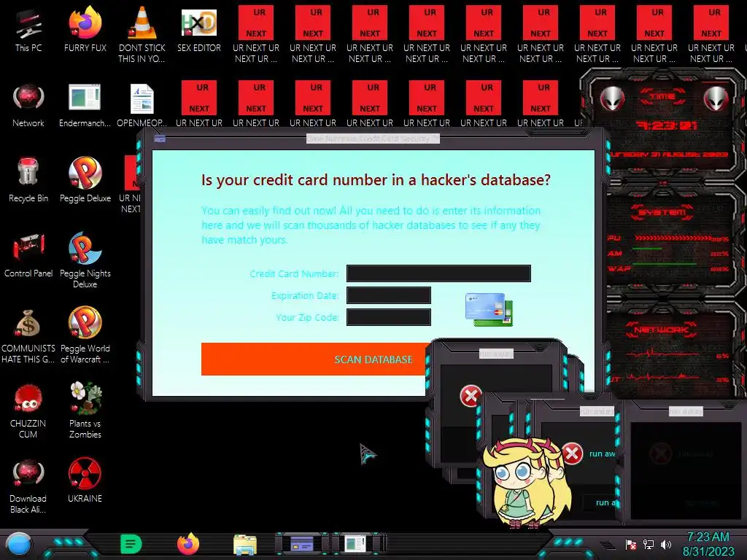Click the SYSTEM widget header
The width and height of the screenshot is (747, 560).
pyautogui.click(x=662, y=212)
